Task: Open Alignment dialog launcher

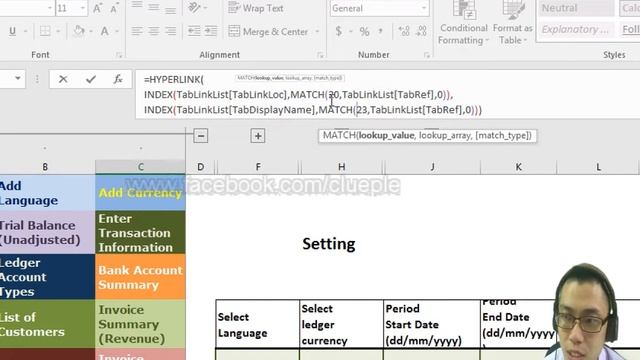Action: (x=320, y=55)
